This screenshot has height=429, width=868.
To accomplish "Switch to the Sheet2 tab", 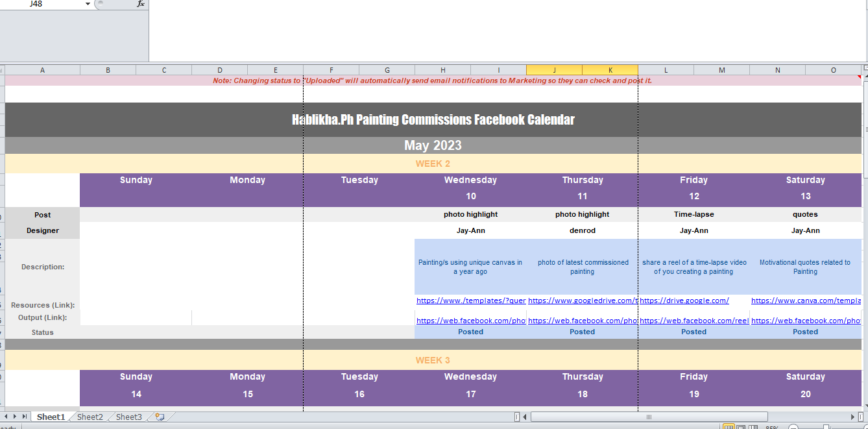I will pyautogui.click(x=90, y=417).
